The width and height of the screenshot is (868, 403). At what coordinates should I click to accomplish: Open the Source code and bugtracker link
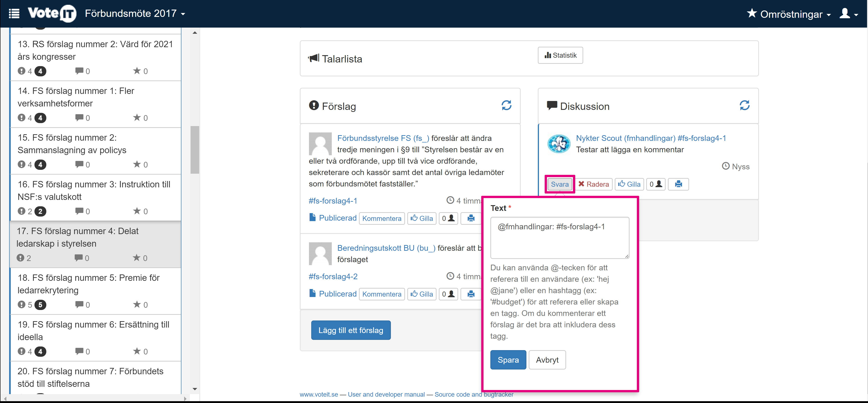click(474, 394)
